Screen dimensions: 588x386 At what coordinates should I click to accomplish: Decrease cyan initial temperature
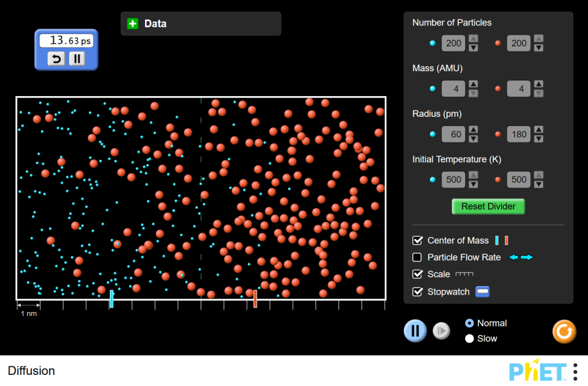[473, 184]
